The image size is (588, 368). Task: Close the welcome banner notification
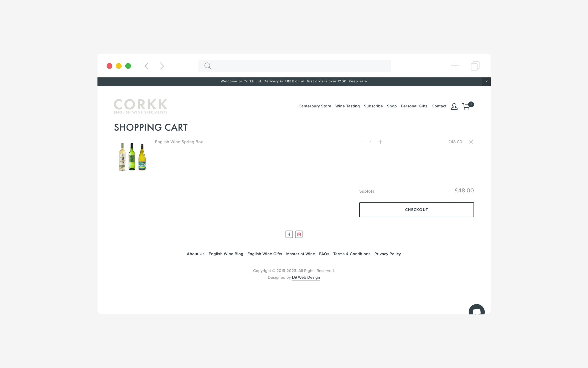(486, 81)
